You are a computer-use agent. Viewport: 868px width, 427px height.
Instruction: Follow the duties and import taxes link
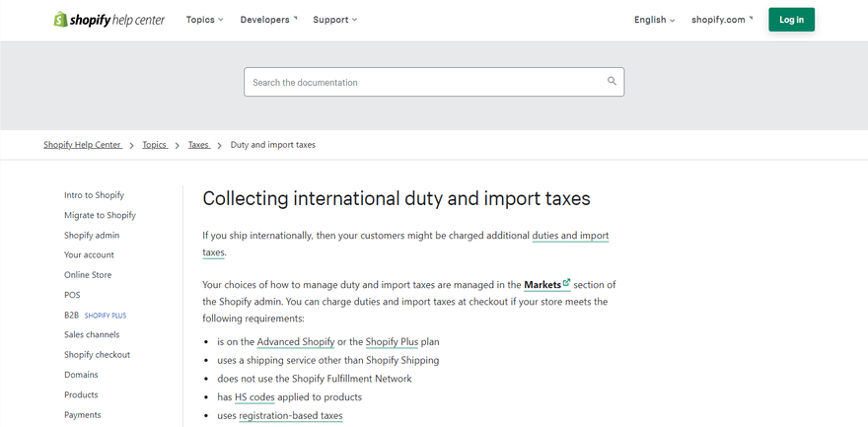[x=570, y=236]
